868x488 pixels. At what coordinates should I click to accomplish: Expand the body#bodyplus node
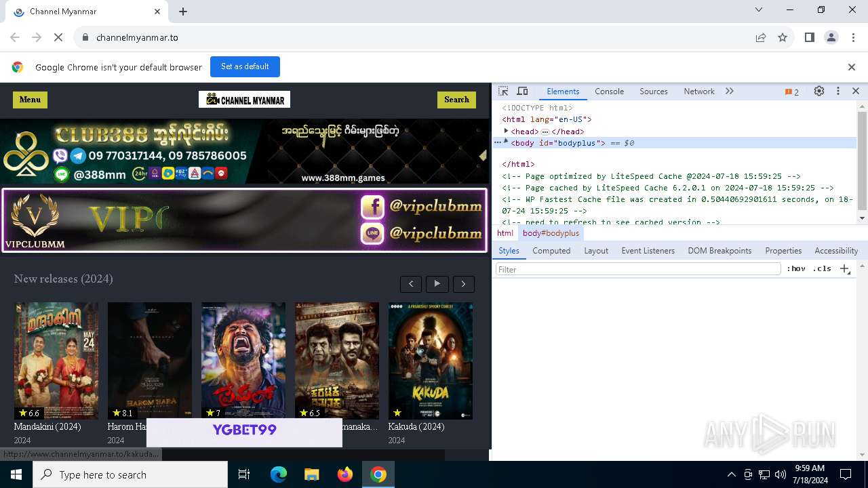tap(506, 141)
